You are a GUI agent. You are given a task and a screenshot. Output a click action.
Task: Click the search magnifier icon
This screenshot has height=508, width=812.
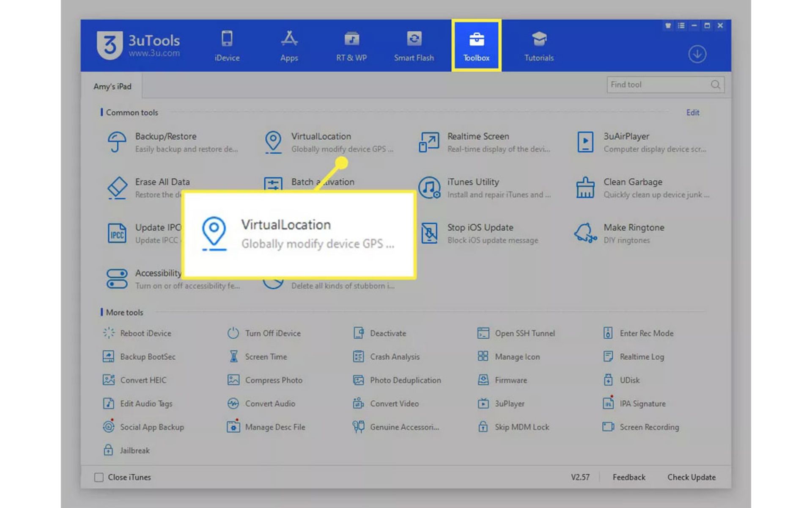(x=716, y=85)
